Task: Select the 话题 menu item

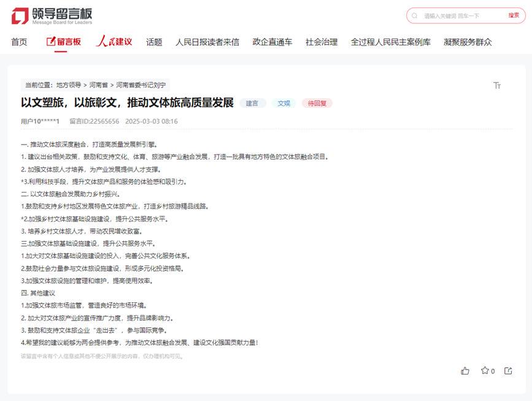Action: 154,42
